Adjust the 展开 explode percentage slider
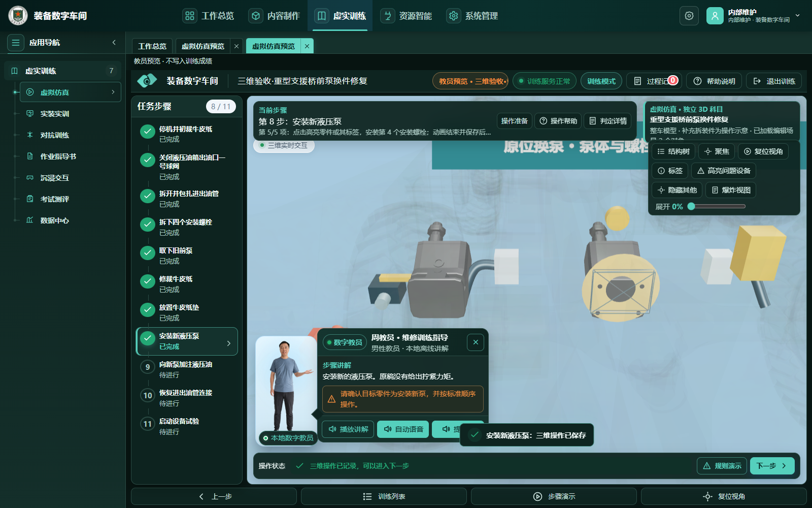812x508 pixels. coord(718,206)
